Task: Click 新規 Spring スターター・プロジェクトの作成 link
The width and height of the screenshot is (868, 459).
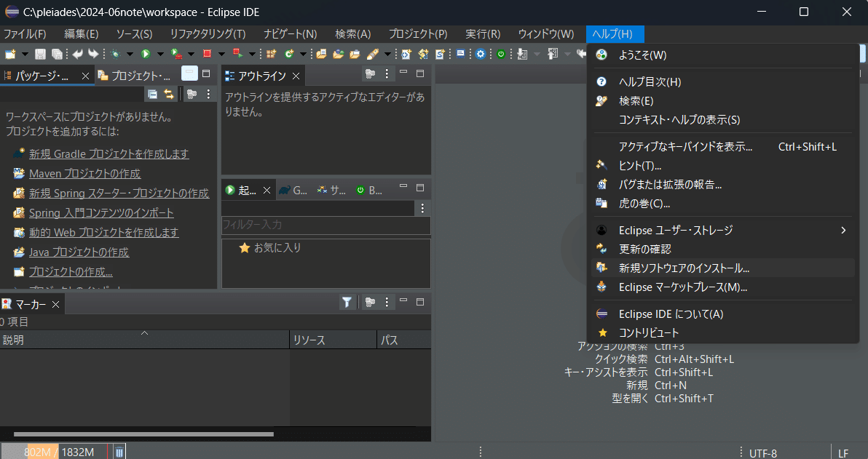Action: tap(119, 193)
